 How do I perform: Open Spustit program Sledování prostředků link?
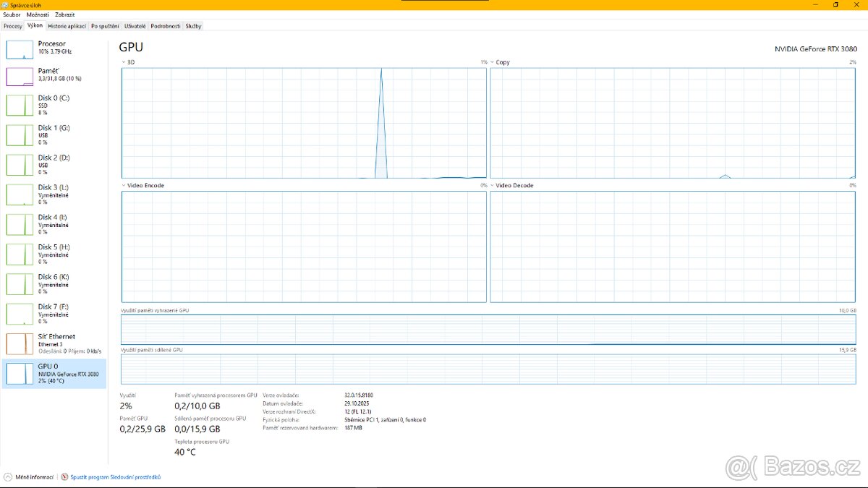(116, 477)
